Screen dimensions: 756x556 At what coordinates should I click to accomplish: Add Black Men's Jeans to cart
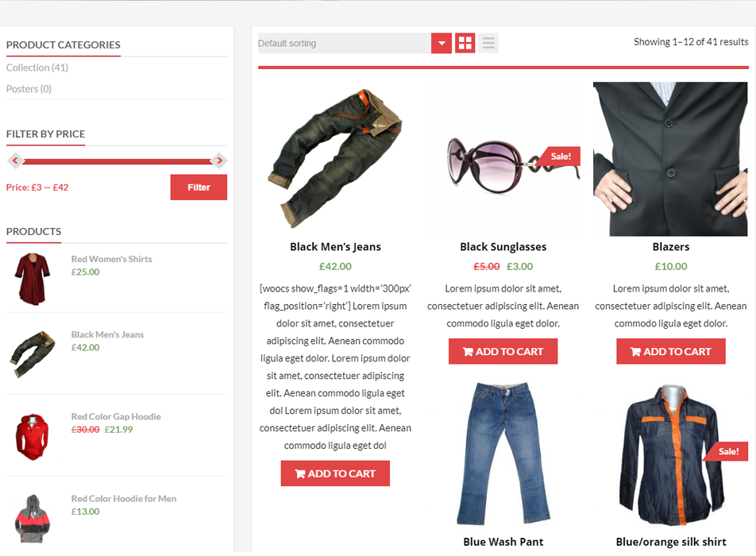(335, 473)
